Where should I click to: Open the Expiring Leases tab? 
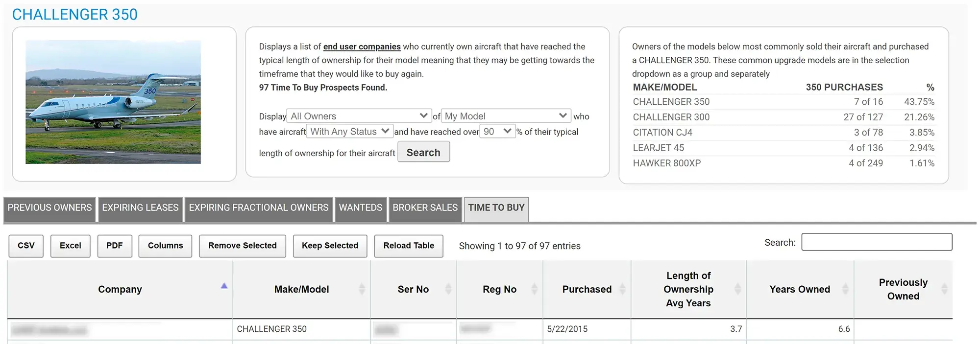click(x=140, y=208)
